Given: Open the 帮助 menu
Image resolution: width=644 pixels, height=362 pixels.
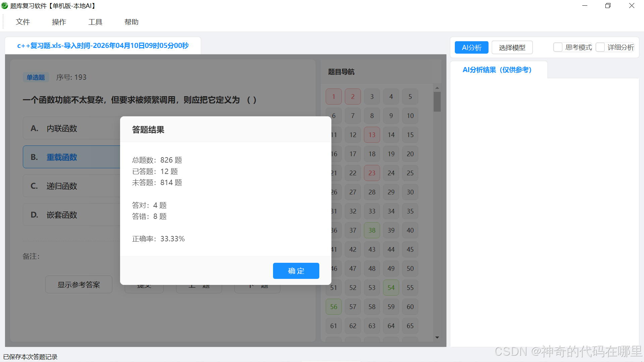Looking at the screenshot, I should 131,22.
